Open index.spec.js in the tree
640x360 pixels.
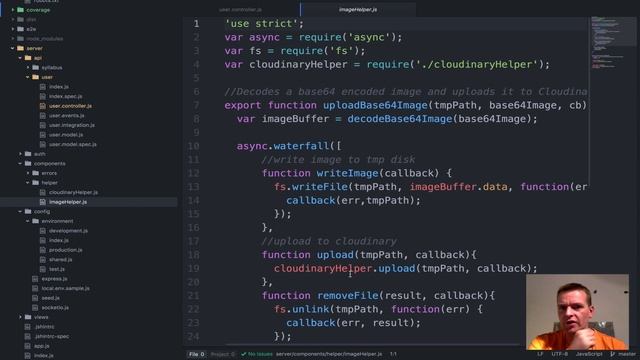[66, 96]
